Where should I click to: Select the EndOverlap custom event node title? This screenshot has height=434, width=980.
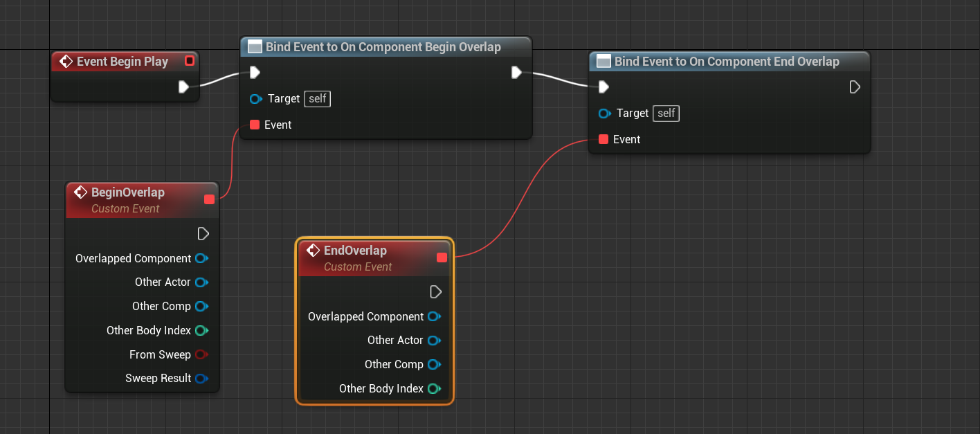pos(355,251)
